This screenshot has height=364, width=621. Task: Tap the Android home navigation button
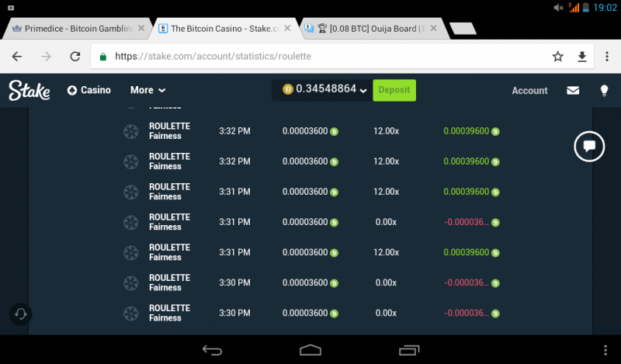(310, 350)
